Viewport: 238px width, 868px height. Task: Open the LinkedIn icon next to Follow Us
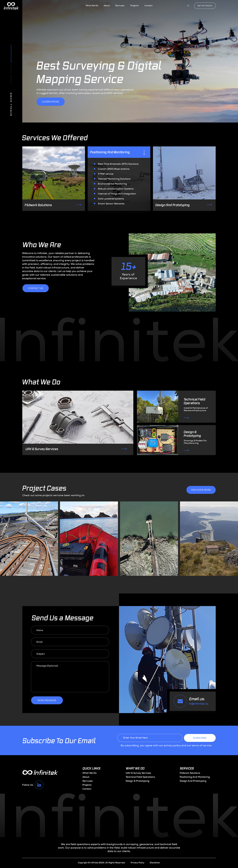[x=39, y=785]
